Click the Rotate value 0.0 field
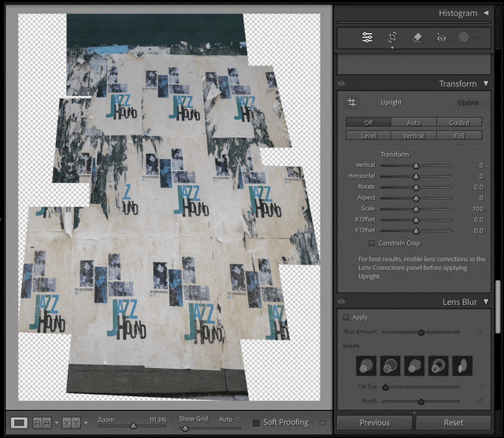Viewport: 504px width, 438px height. point(478,187)
